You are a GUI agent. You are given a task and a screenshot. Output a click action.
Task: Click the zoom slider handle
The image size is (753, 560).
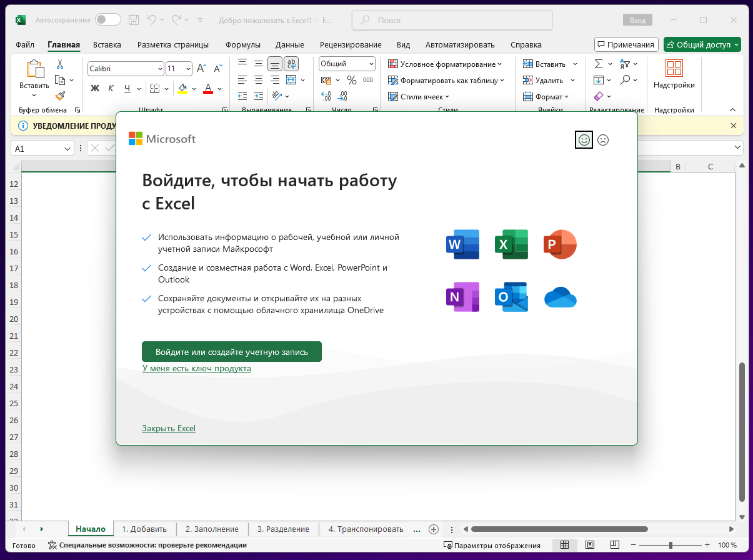(671, 545)
